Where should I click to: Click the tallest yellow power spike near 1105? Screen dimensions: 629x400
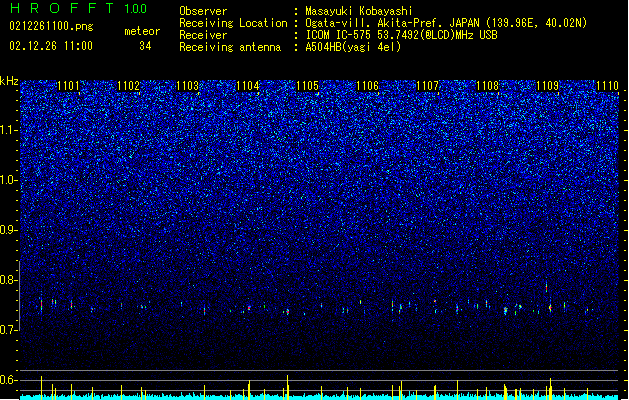point(288,387)
